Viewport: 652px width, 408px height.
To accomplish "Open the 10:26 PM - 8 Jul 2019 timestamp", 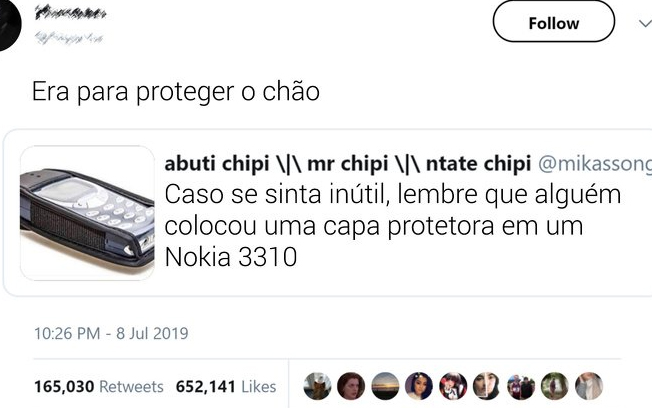I will pos(111,333).
